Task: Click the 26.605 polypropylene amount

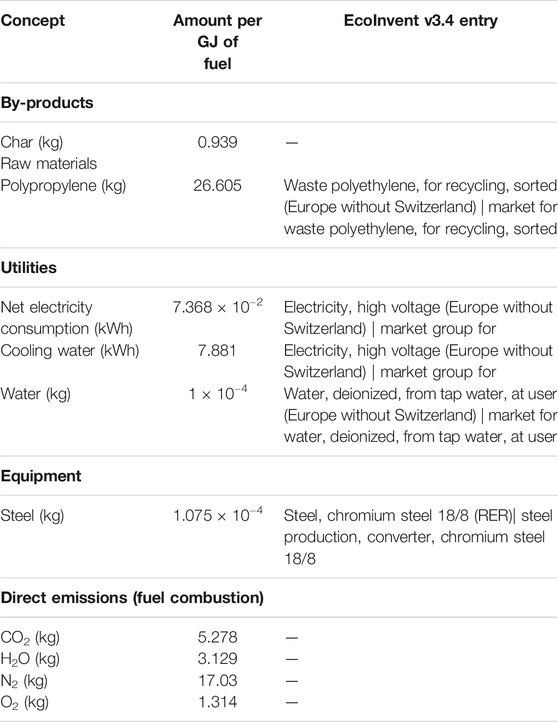Action: click(217, 186)
